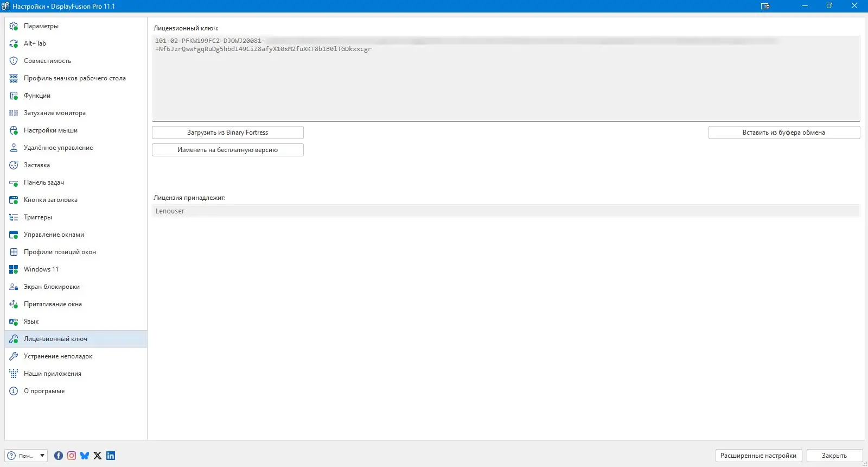The image size is (868, 467).
Task: Click the Наши приложения icon
Action: [x=14, y=374]
